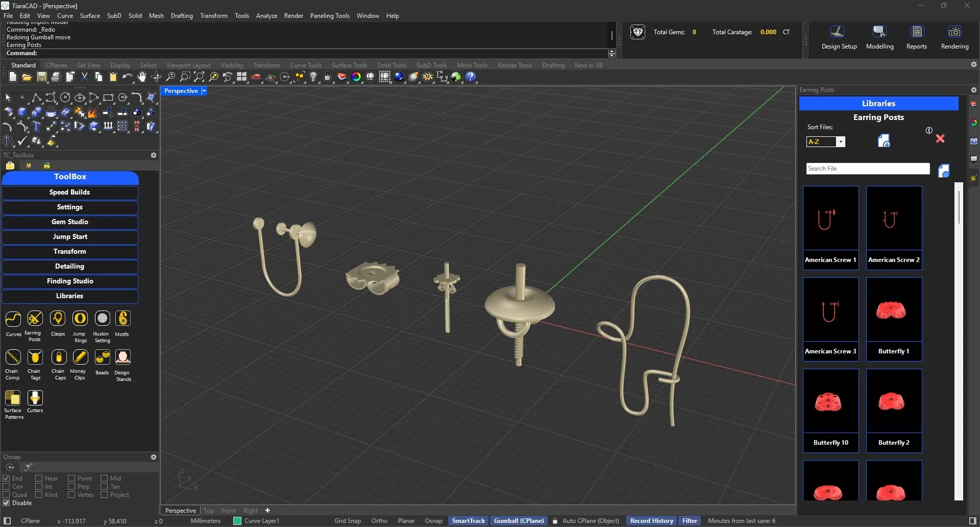
Task: Expand the Perspective viewport dropdown arrow
Action: (204, 91)
